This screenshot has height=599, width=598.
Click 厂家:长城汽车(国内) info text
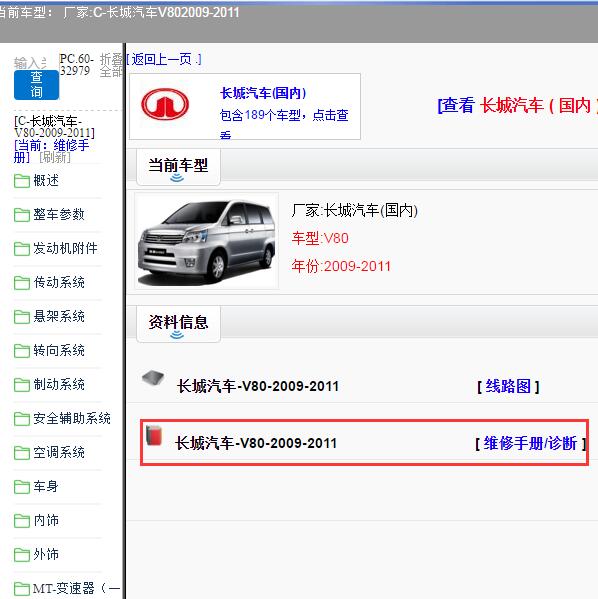[x=355, y=210]
